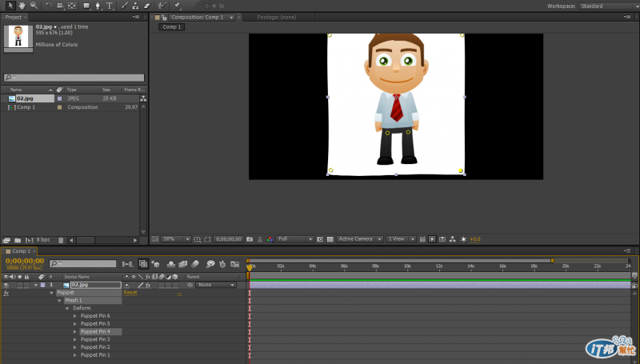The width and height of the screenshot is (640, 364).
Task: Select the Clone Stamp tool
Action: 135,6
